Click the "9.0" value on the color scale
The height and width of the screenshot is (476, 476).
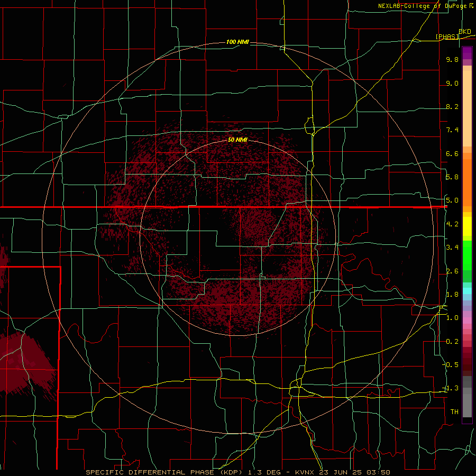452,83
